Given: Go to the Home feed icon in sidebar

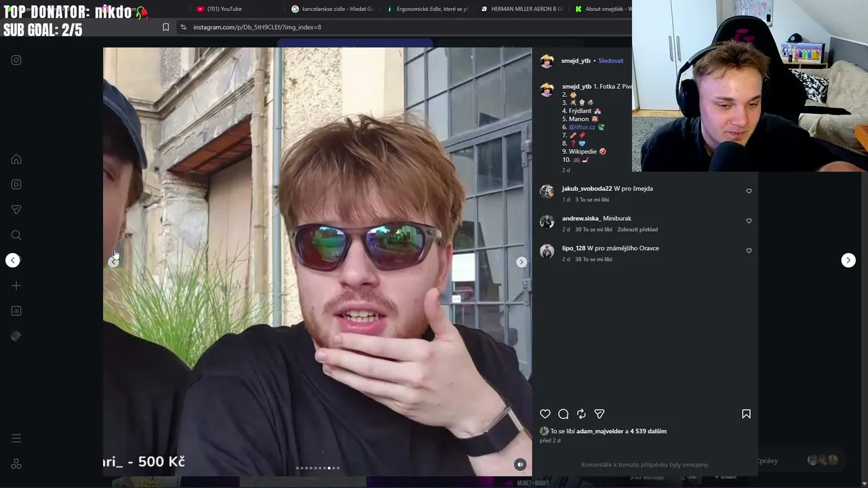Looking at the screenshot, I should [16, 159].
